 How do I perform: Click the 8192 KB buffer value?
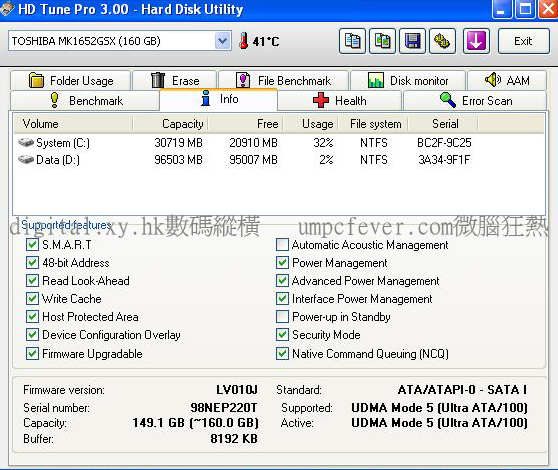click(x=234, y=439)
